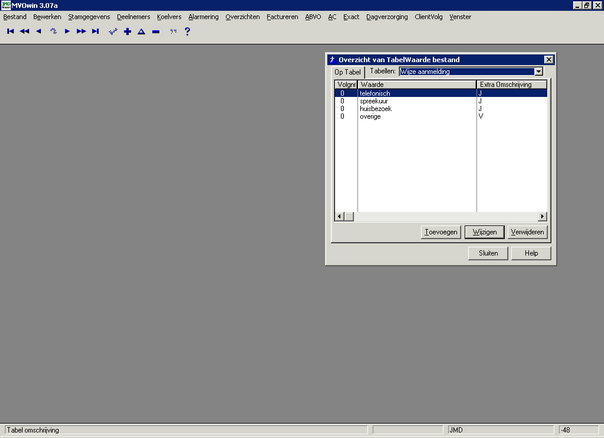Click the Waarde column header
Image resolution: width=604 pixels, height=438 pixels.
417,84
